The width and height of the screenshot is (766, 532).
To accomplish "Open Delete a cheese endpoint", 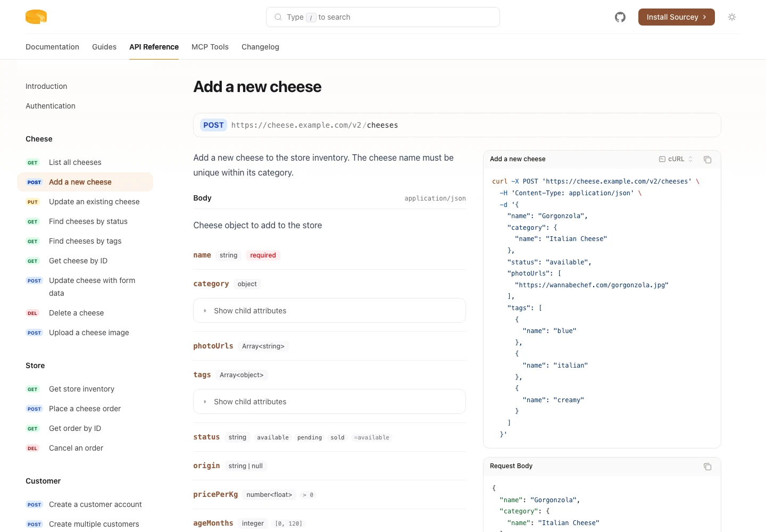I will click(x=85, y=313).
